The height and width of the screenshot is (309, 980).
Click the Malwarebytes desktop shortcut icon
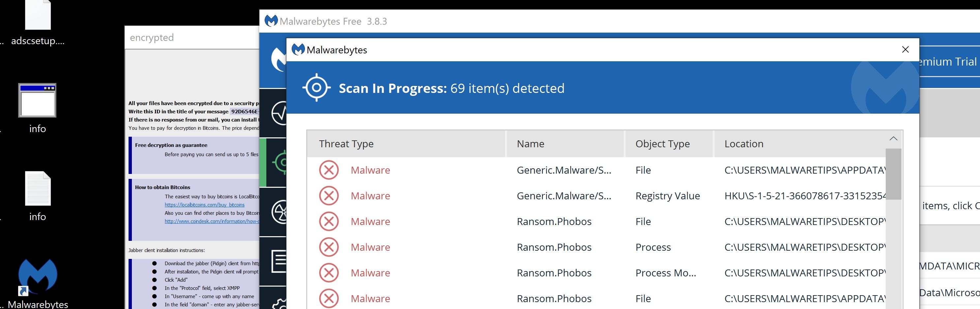click(38, 277)
